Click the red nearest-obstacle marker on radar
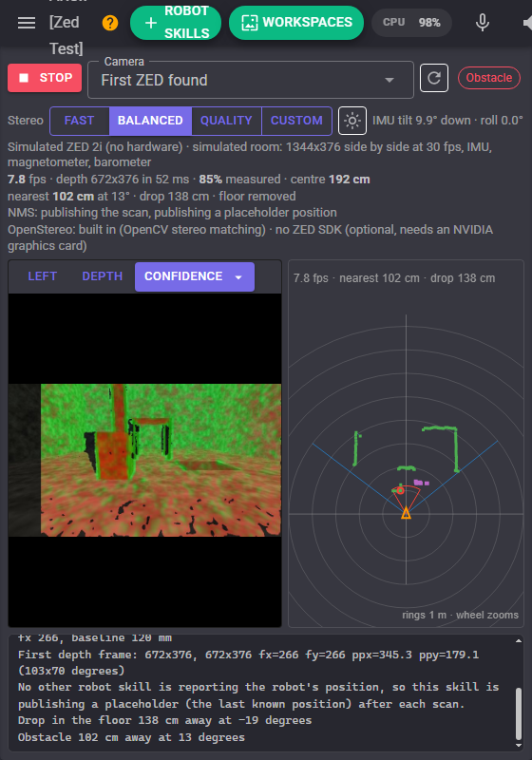The height and width of the screenshot is (760, 532). (x=400, y=490)
